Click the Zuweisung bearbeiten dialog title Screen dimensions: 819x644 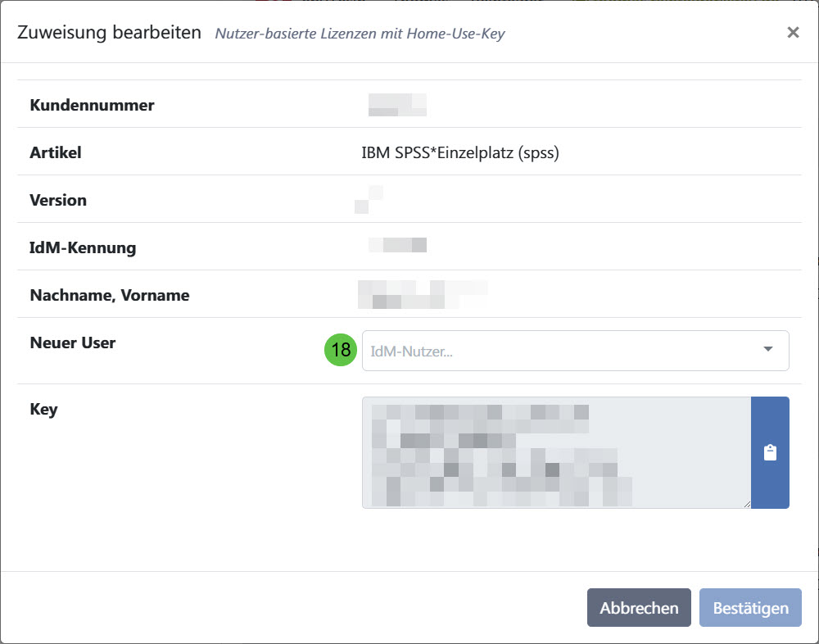click(x=109, y=33)
